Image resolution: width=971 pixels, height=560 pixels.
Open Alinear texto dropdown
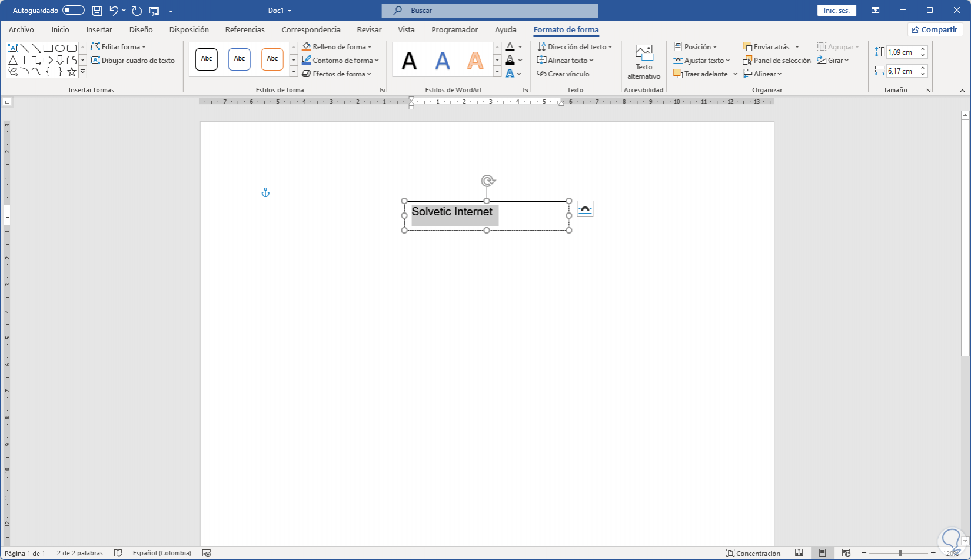pyautogui.click(x=566, y=61)
